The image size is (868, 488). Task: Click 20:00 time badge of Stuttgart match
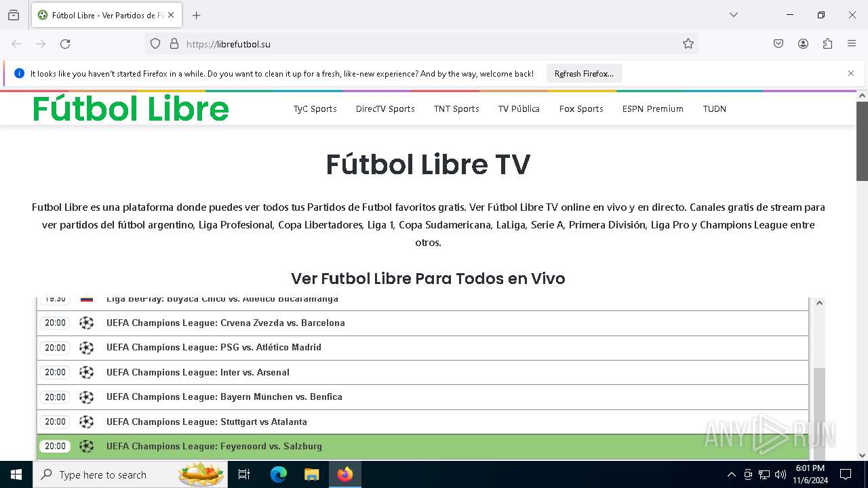click(x=55, y=422)
